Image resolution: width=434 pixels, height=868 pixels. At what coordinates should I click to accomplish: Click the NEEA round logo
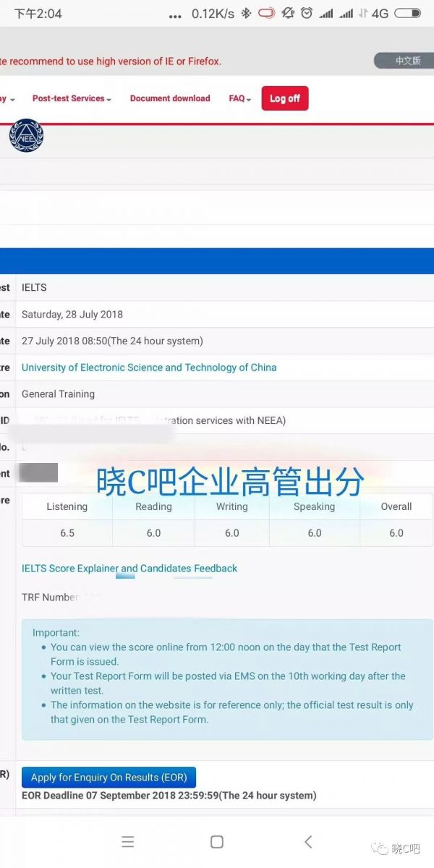(26, 136)
